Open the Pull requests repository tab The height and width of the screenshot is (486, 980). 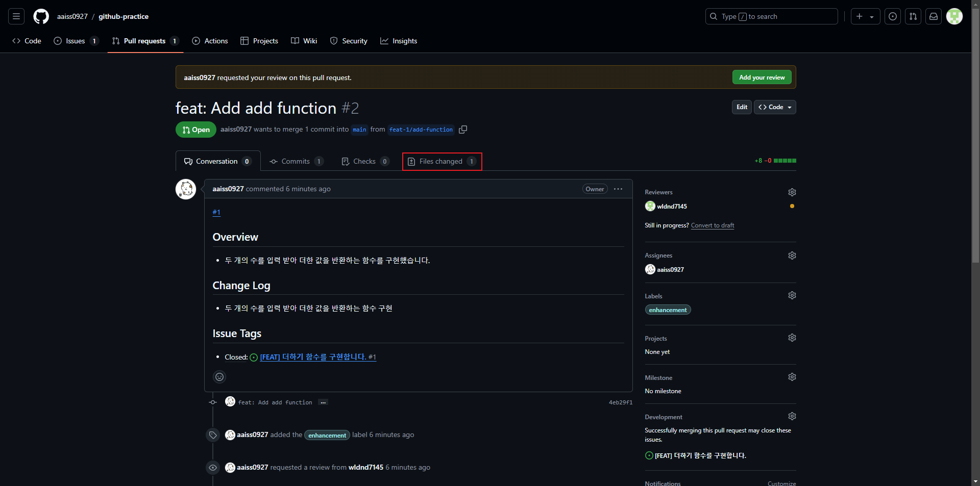(145, 41)
